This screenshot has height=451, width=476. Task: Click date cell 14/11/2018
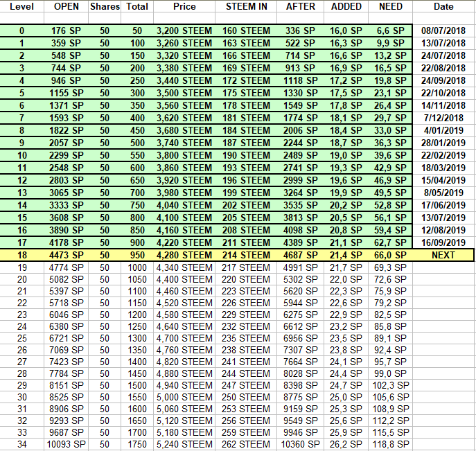point(443,105)
